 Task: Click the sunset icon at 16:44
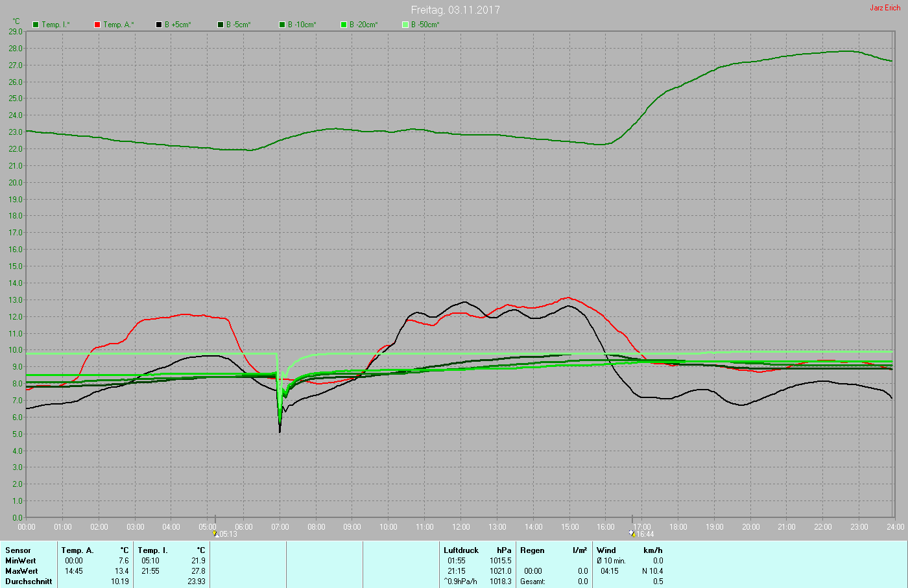point(632,534)
